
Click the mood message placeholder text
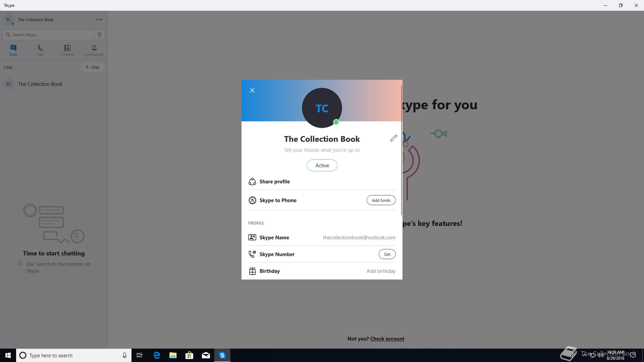322,150
